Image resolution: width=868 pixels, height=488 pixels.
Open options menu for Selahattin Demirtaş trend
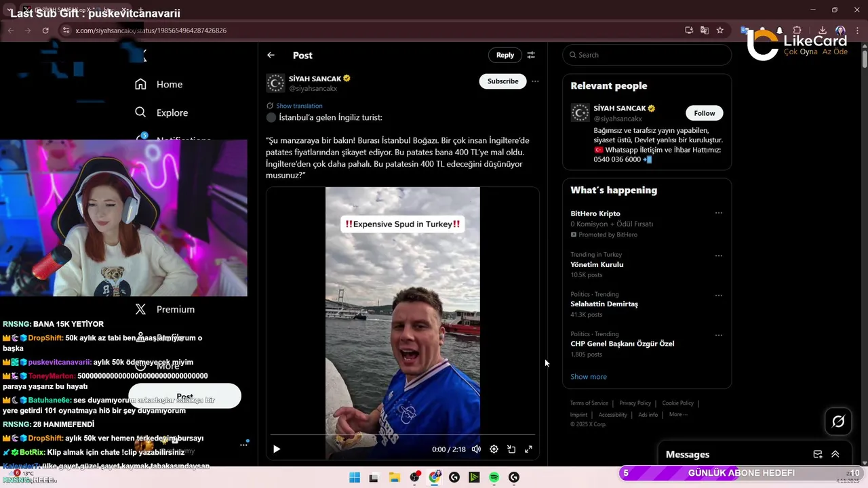pyautogui.click(x=719, y=296)
